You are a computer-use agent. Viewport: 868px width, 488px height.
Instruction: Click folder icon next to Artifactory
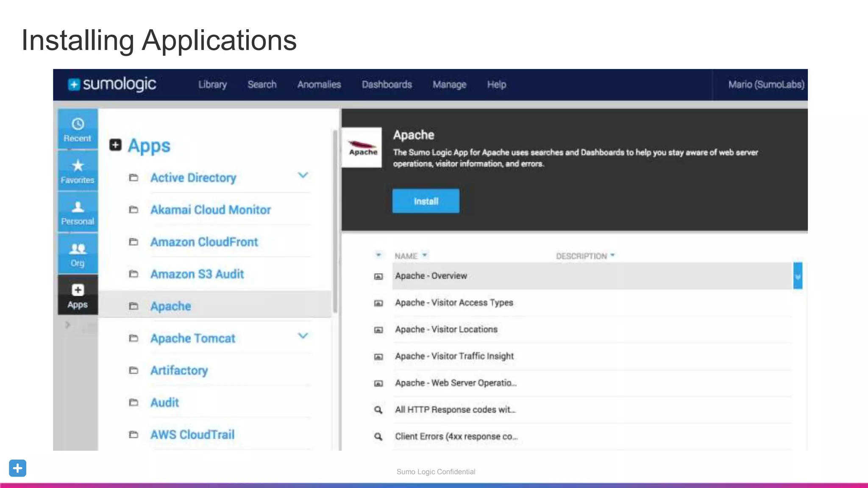[x=134, y=370]
